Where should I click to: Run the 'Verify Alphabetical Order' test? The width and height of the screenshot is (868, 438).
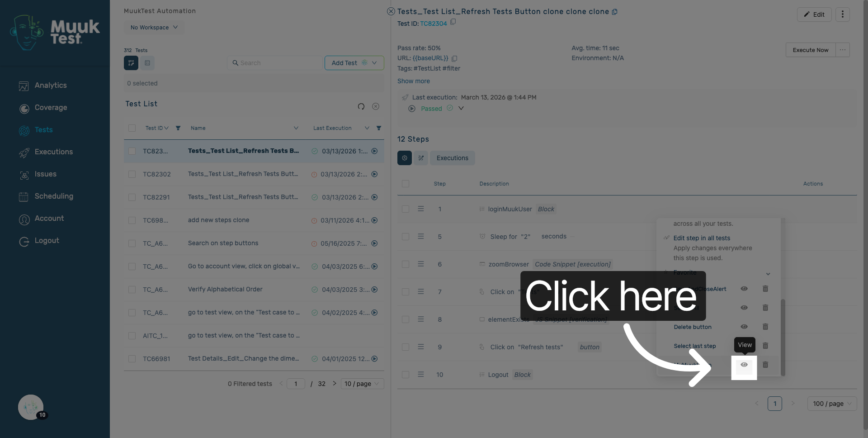click(375, 290)
